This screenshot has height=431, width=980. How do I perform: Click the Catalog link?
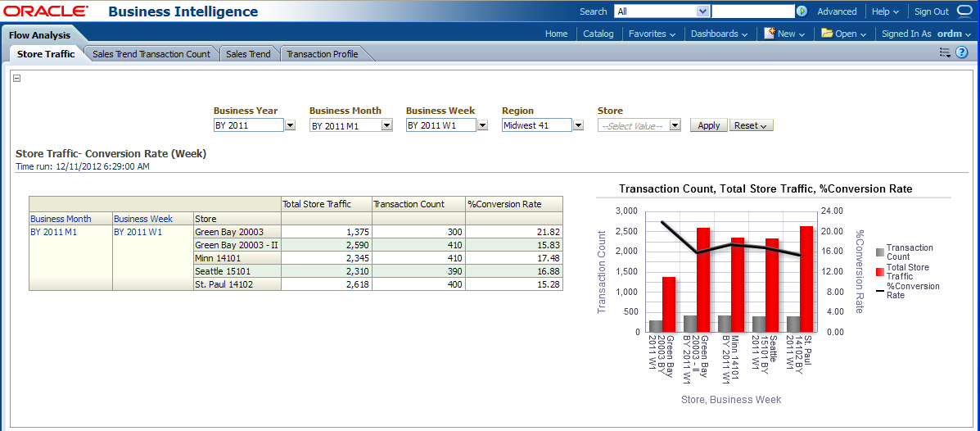[x=598, y=34]
